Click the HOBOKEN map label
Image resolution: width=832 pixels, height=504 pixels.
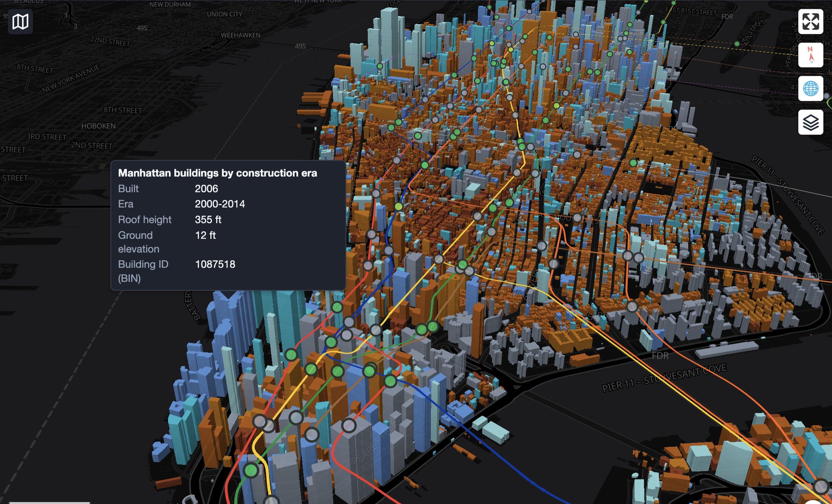(98, 126)
